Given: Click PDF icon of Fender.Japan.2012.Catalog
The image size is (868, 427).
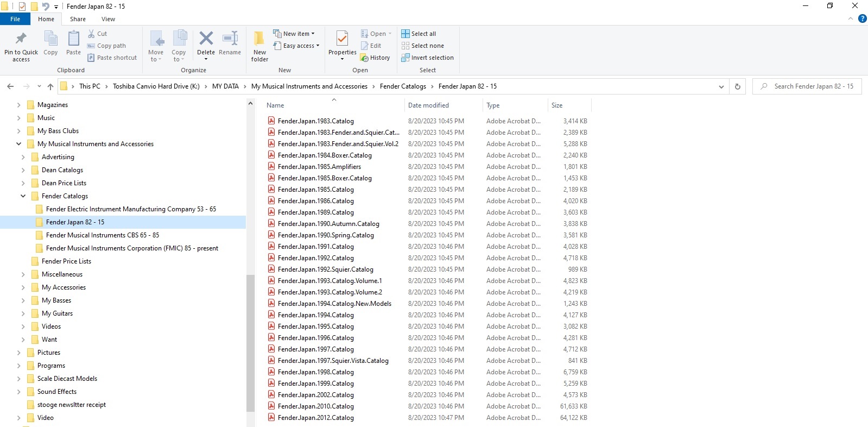Looking at the screenshot, I should pyautogui.click(x=271, y=417).
